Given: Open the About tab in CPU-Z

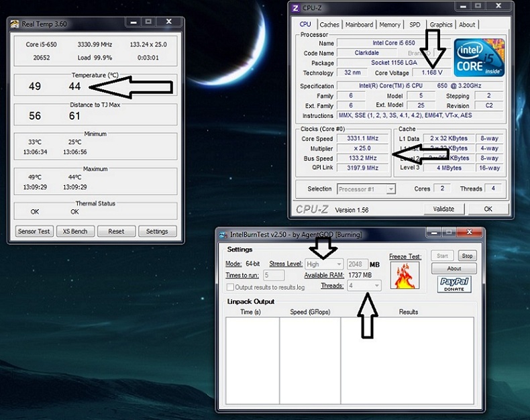Looking at the screenshot, I should click(467, 25).
